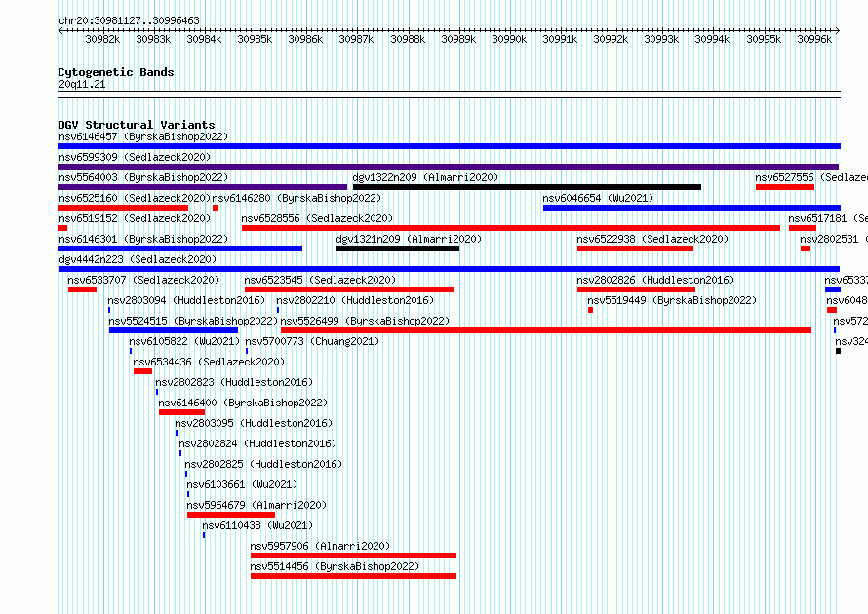
Task: Open the nsv5564003 (ByrskaBishop2022) label
Action: pos(143,177)
